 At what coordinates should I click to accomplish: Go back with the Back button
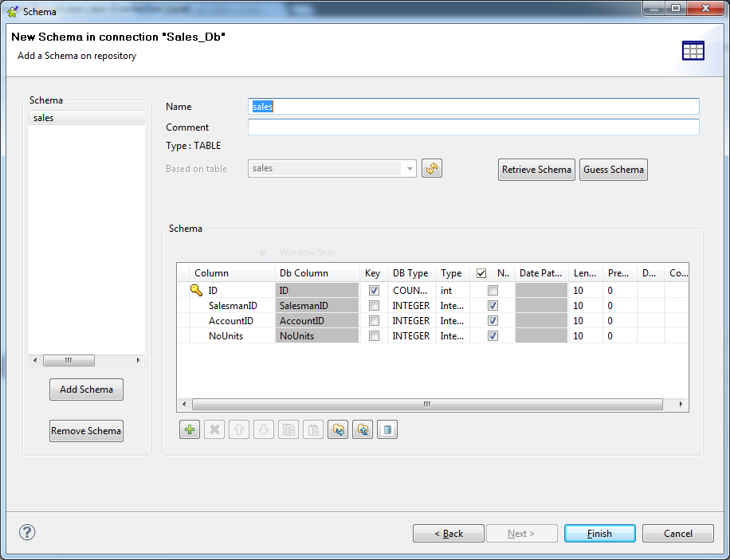tap(449, 534)
